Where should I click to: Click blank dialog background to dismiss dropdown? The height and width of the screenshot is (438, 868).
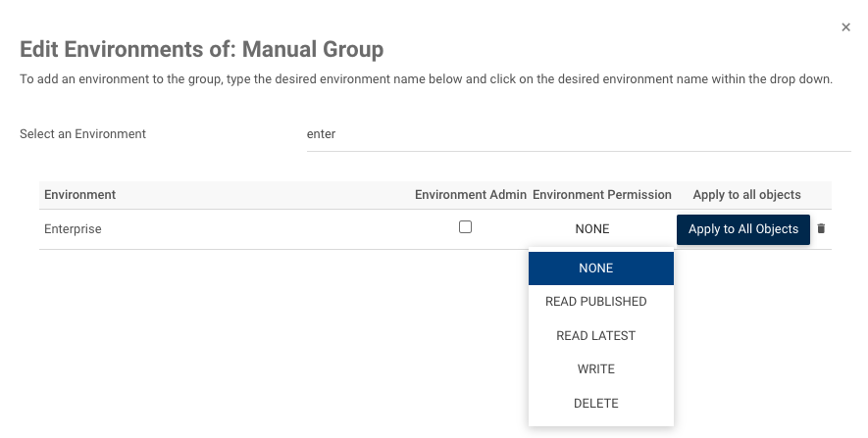click(x=245, y=353)
